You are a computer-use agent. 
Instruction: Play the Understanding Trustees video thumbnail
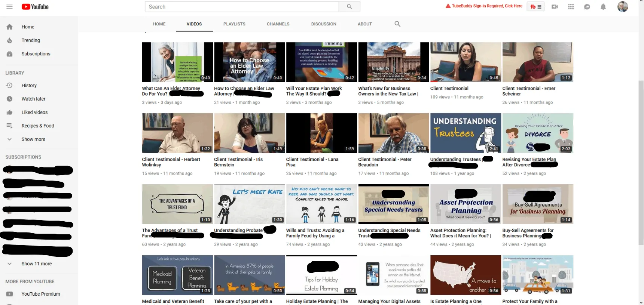tap(465, 133)
